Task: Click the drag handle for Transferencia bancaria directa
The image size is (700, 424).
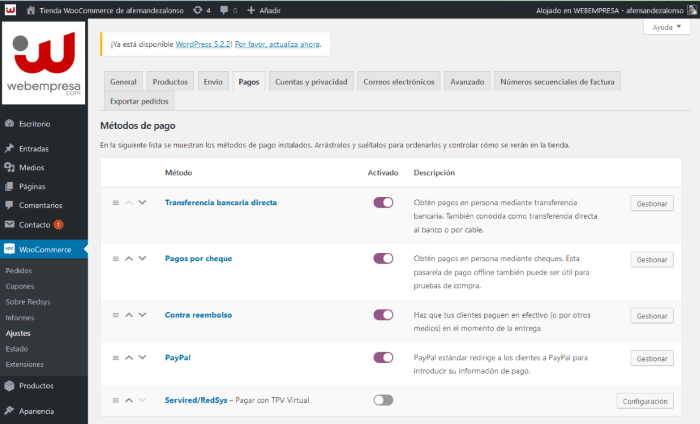Action: tap(116, 203)
